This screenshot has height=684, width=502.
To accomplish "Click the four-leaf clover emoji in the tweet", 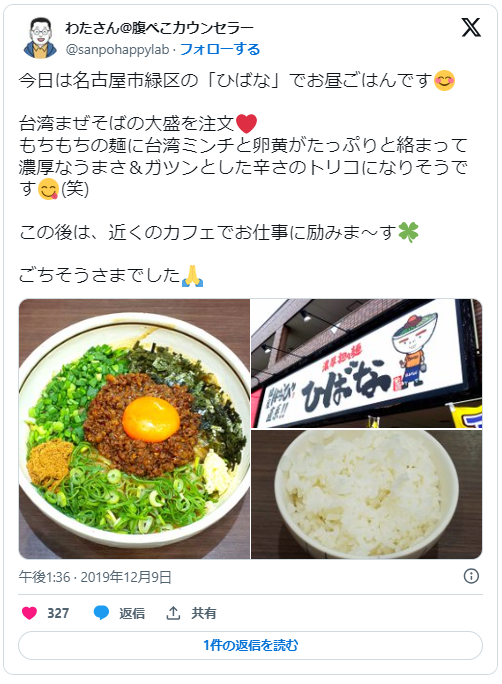I will coord(408,232).
